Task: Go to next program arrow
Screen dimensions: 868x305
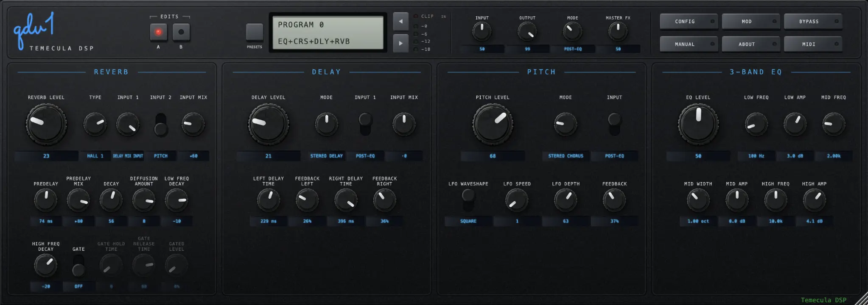Action: click(x=400, y=43)
